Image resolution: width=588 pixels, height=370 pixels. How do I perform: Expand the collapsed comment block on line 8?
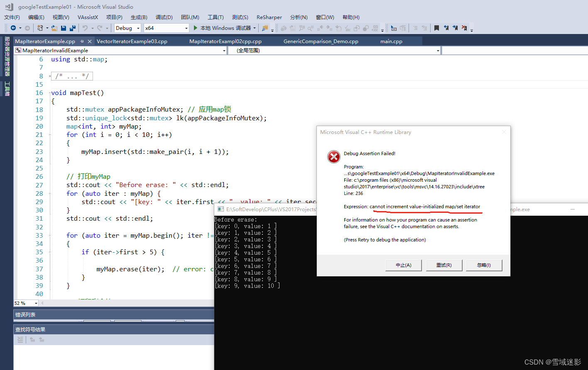(x=51, y=76)
